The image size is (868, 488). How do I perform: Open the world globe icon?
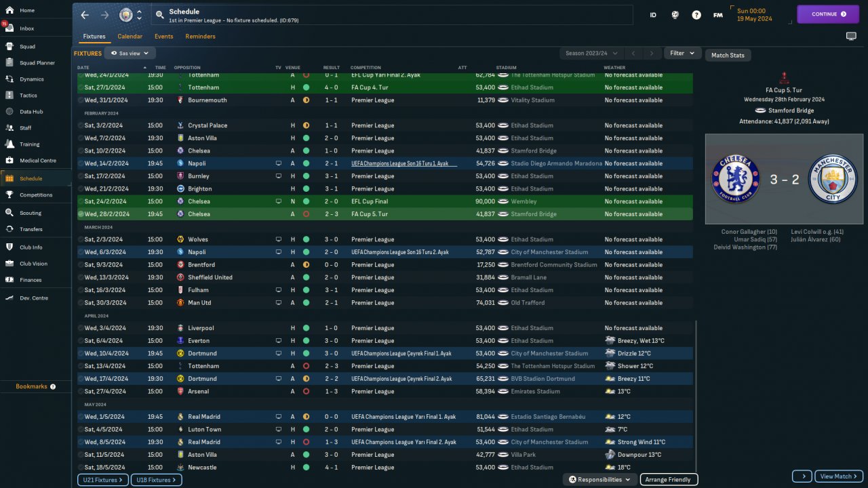point(675,15)
